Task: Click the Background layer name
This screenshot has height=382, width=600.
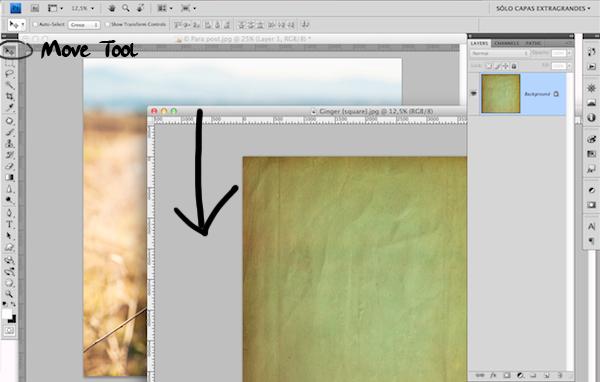Action: [537, 94]
